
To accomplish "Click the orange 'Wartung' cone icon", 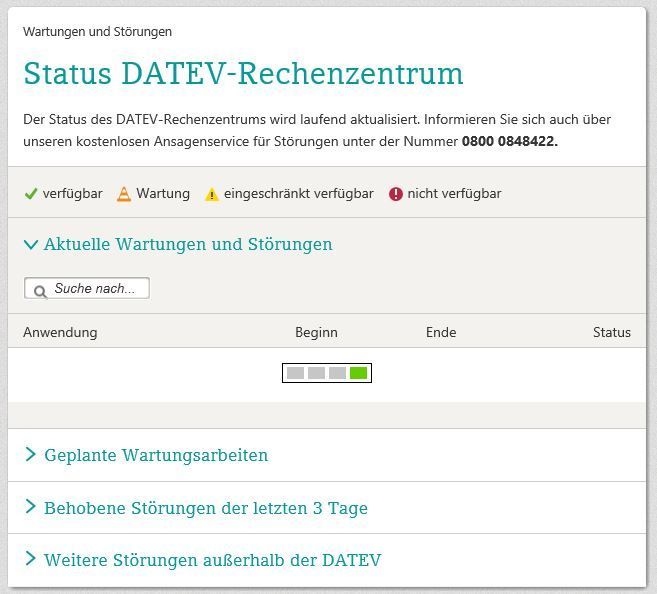I will point(124,194).
